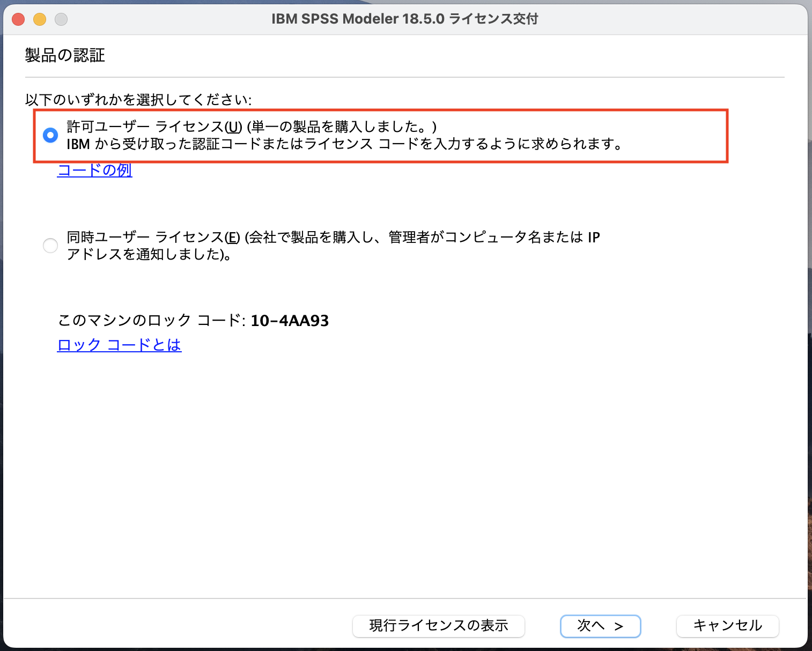Minimize the window with the yellow button
This screenshot has height=651, width=812.
click(x=40, y=19)
